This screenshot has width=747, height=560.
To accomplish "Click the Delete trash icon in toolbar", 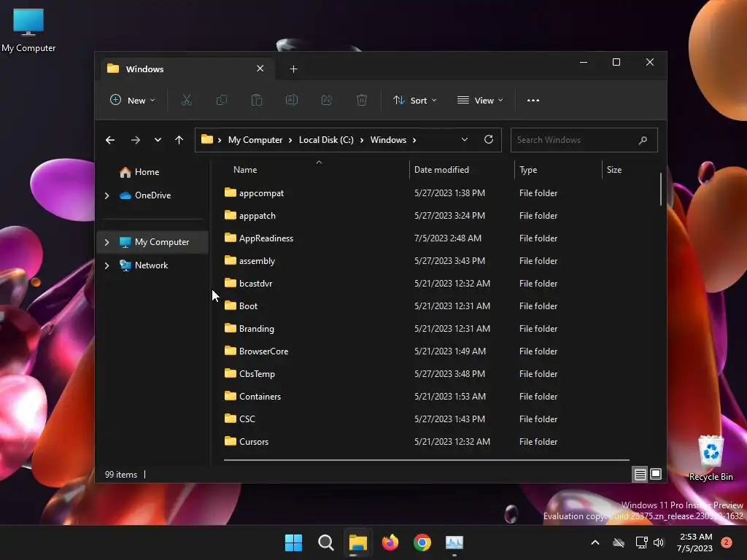I will click(362, 100).
